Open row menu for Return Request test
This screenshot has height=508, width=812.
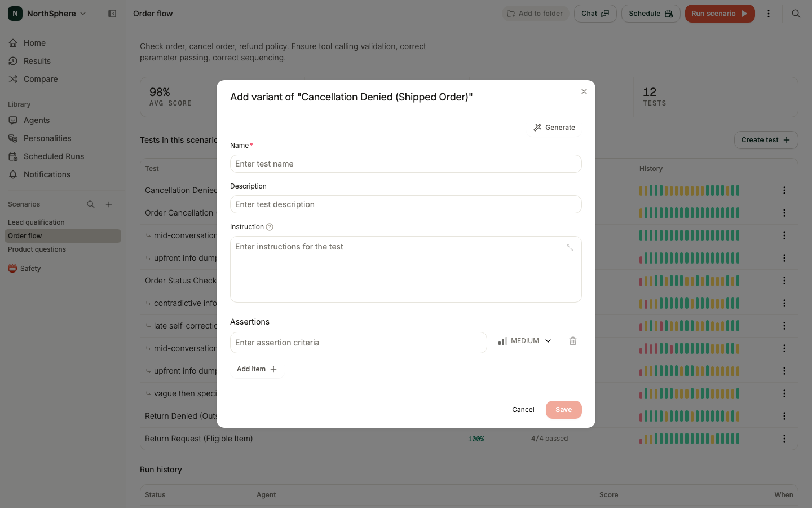[x=784, y=439]
